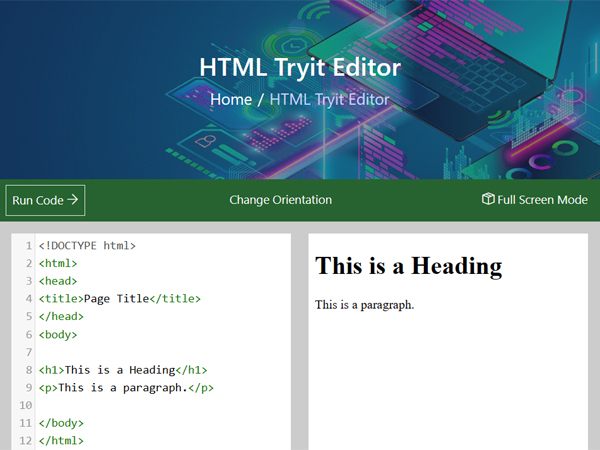Click the empty line 10 in the editor
The image size is (600, 450).
tap(150, 405)
